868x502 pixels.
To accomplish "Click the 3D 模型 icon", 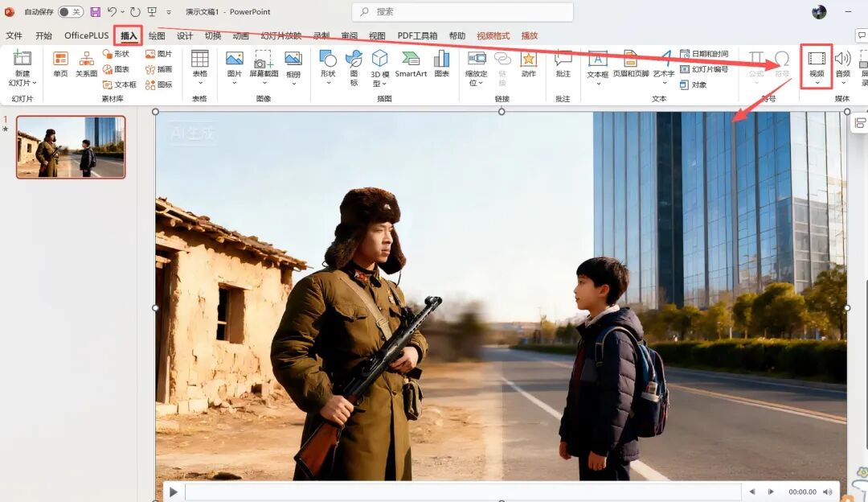I will 379,66.
